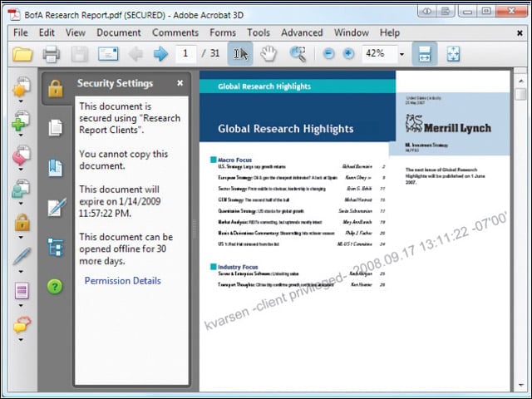Open the Help menu
The height and width of the screenshot is (399, 532).
(x=390, y=33)
